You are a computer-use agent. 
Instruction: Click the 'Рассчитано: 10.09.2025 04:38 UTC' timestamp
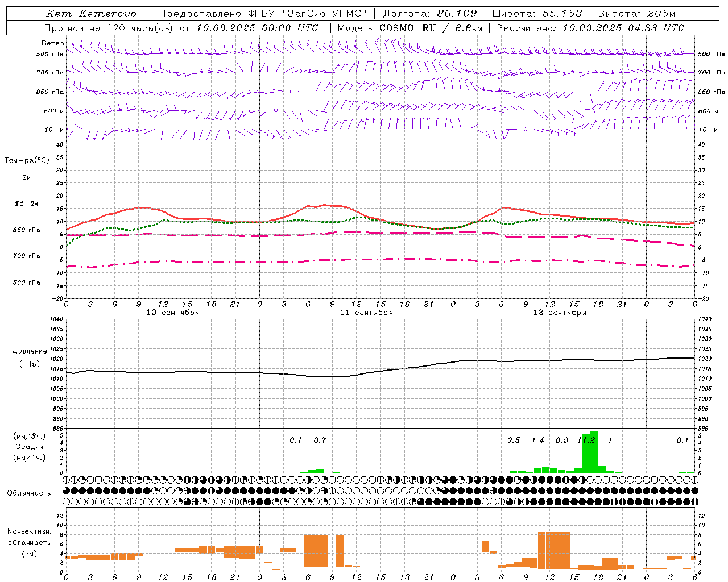[x=590, y=28]
